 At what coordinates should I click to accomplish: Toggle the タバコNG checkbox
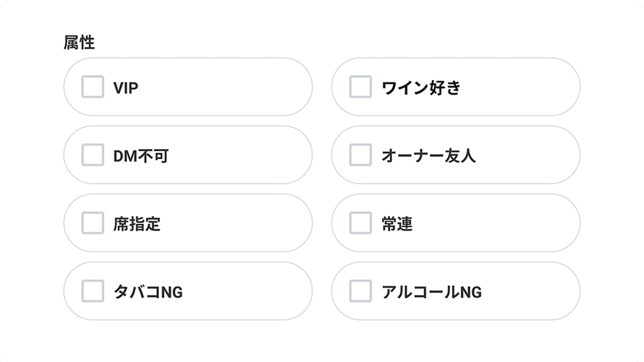click(x=92, y=291)
